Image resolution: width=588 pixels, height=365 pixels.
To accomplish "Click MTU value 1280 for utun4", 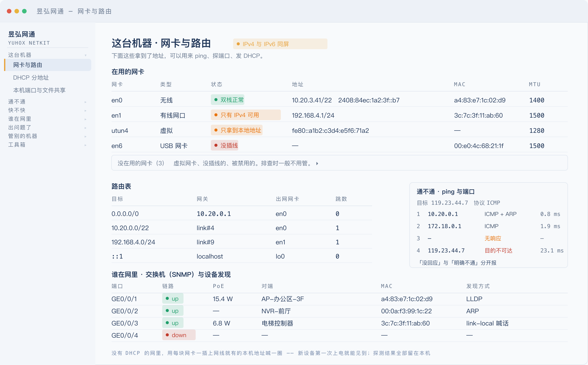I will 537,131.
